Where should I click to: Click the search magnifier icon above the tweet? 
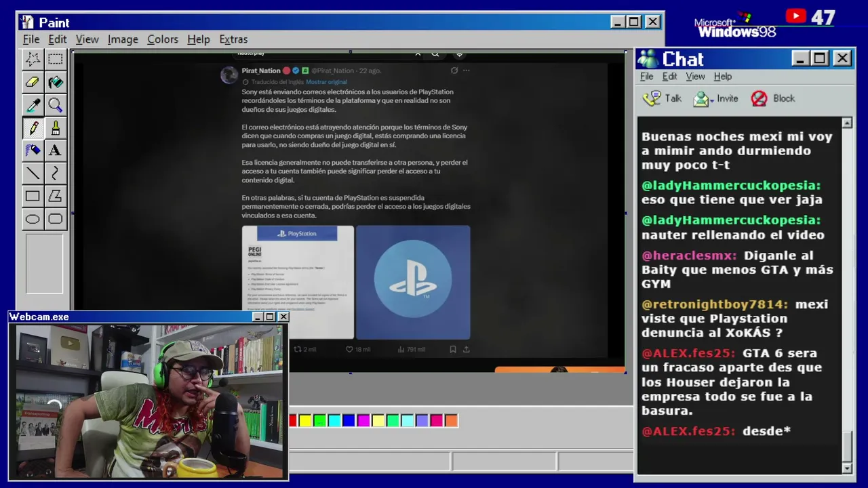[435, 54]
